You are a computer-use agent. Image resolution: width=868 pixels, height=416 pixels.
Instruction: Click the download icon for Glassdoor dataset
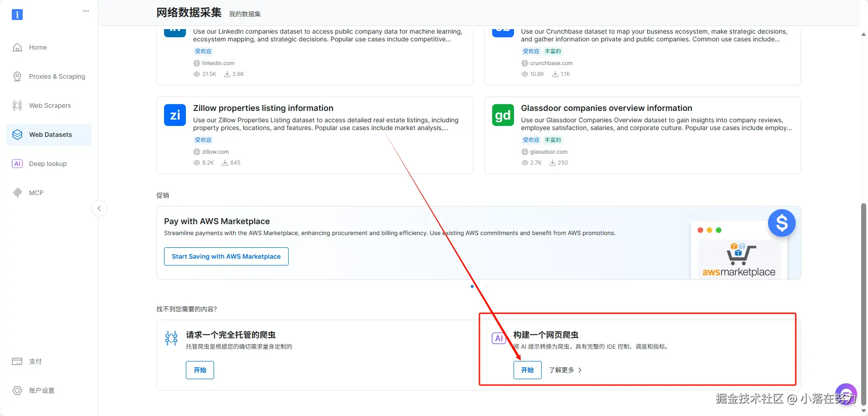(x=553, y=163)
